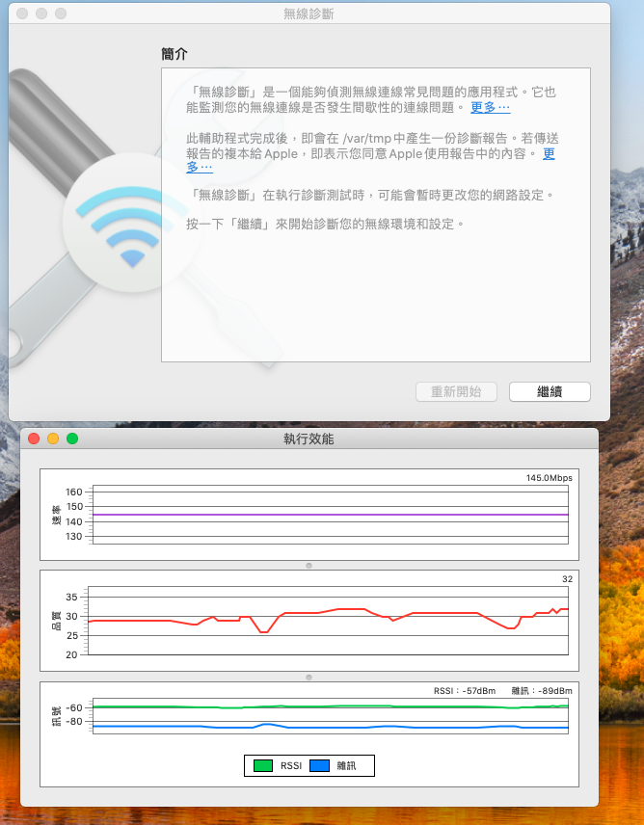Click the 速率 axis label
The width and height of the screenshot is (644, 825).
coord(56,515)
